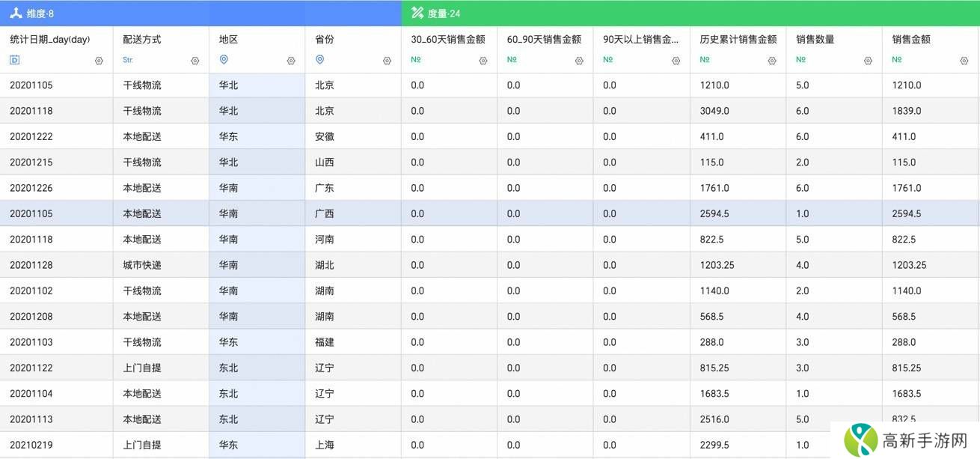The width and height of the screenshot is (980, 459).
Task: Select the 维度·8 dimensions header tab
Action: tap(31, 13)
